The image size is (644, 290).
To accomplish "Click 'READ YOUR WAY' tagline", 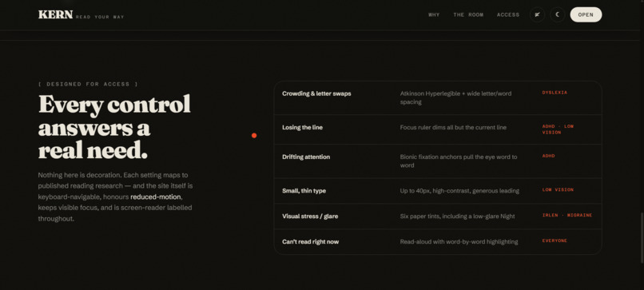I will click(100, 18).
